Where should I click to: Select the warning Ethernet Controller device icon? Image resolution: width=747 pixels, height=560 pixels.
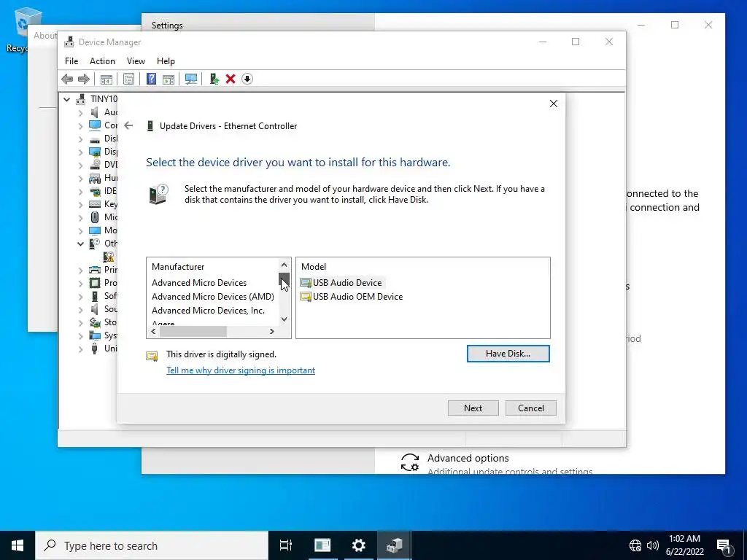coord(109,257)
